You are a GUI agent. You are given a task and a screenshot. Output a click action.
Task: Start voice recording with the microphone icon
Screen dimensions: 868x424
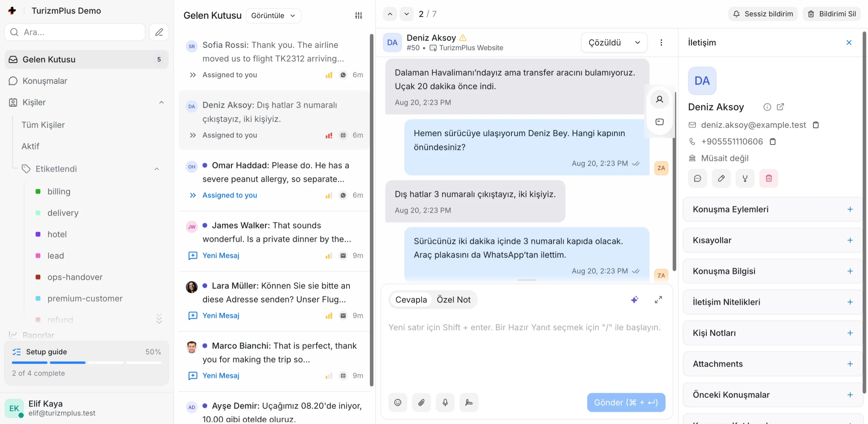click(445, 402)
